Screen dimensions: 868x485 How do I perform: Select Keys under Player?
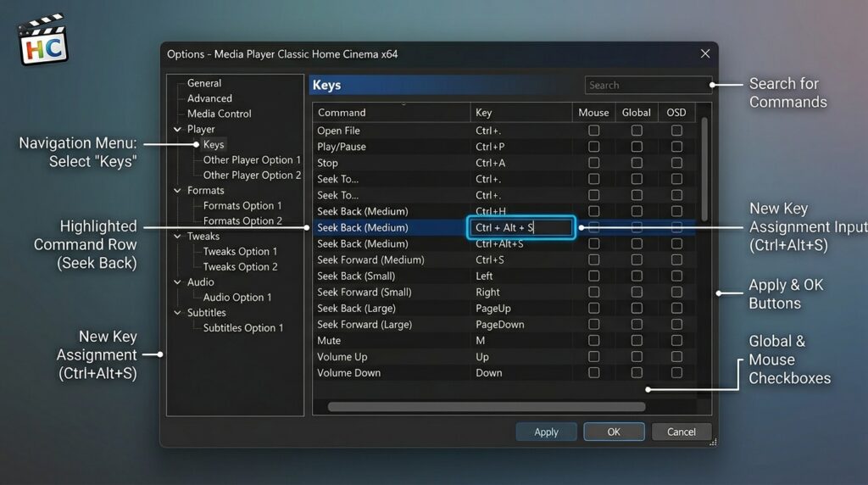point(213,144)
